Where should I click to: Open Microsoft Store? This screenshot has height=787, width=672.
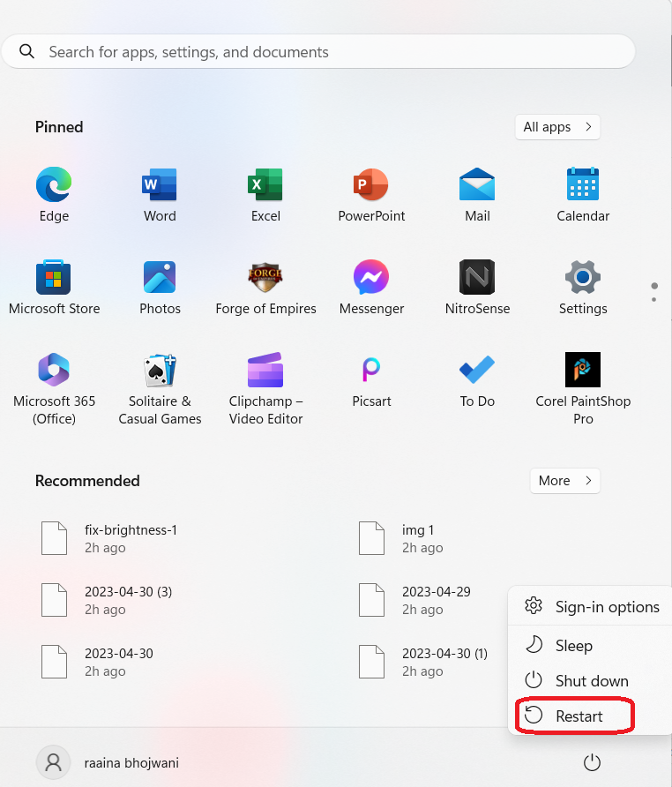coord(54,287)
